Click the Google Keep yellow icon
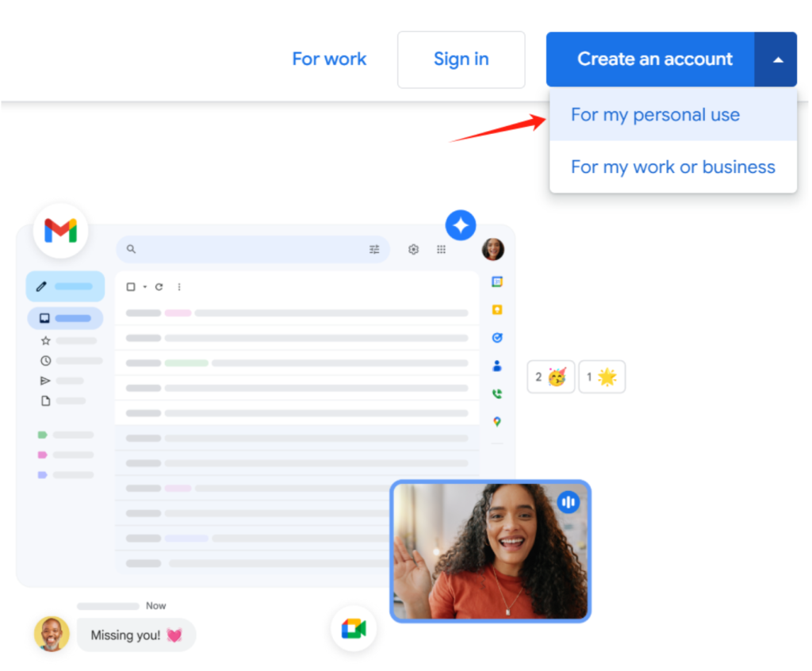The width and height of the screenshot is (812, 671). (497, 309)
